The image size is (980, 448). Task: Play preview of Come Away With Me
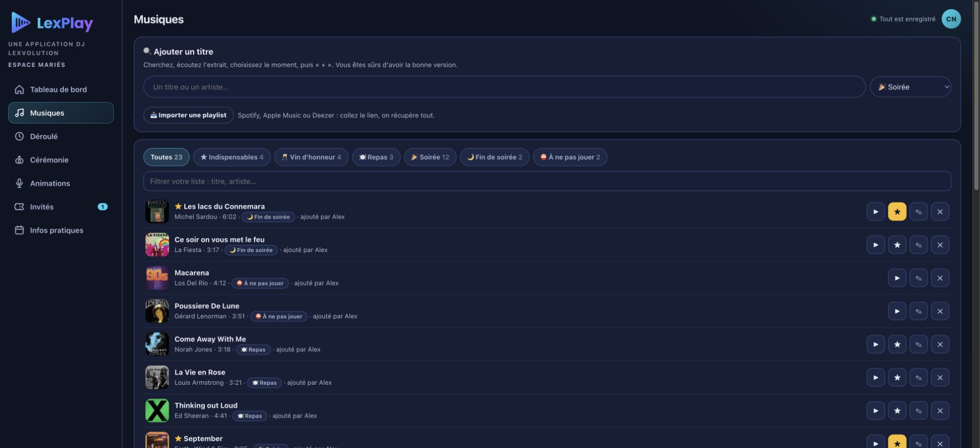[876, 344]
